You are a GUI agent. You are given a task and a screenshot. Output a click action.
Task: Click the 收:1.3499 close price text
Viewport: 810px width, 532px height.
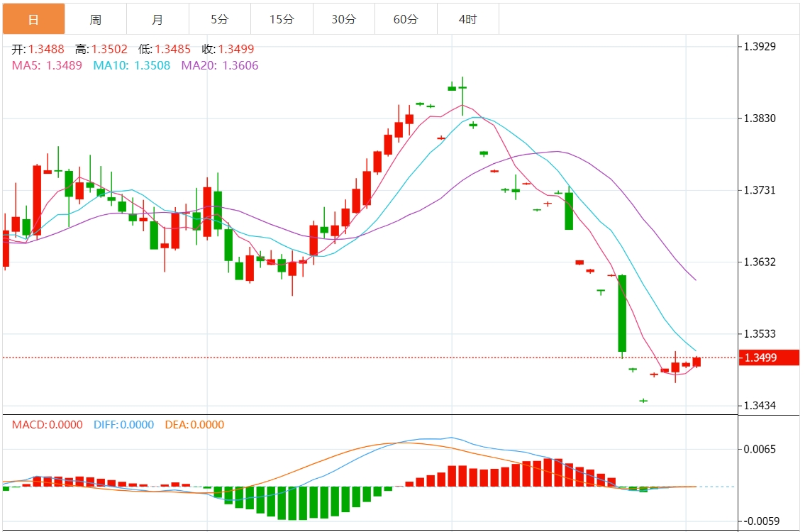pos(228,49)
